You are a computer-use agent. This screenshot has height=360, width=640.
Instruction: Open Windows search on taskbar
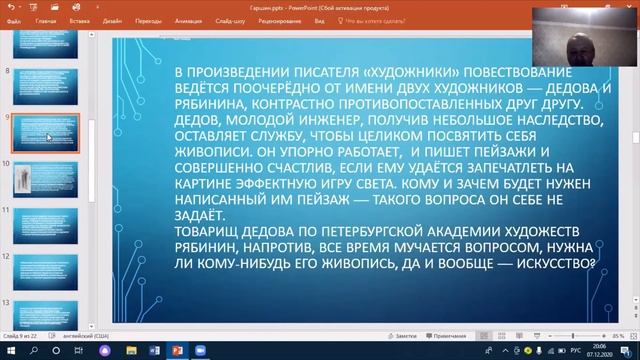[34, 351]
